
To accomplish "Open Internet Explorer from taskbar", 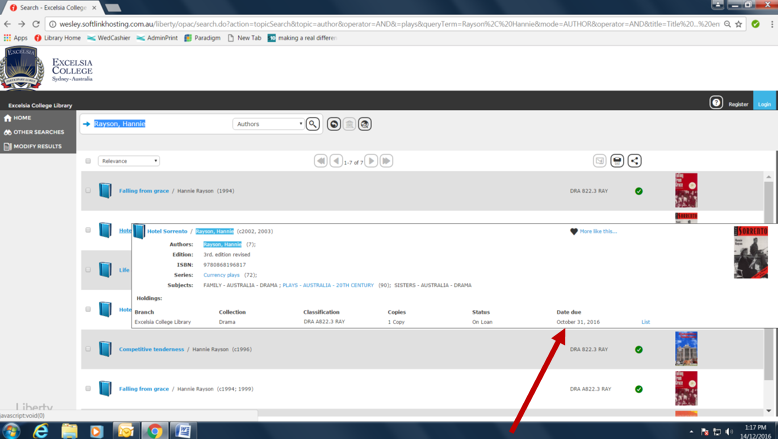I will [40, 431].
